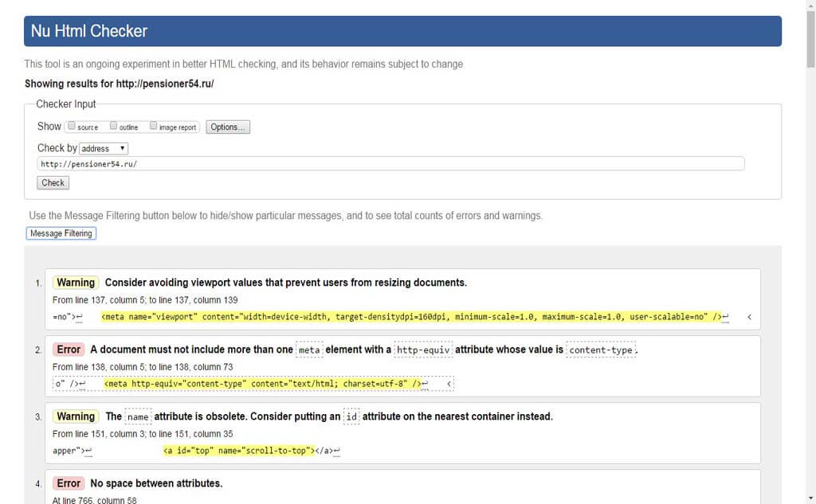Expand the Check by address dropdown
816x504 pixels.
pos(104,148)
